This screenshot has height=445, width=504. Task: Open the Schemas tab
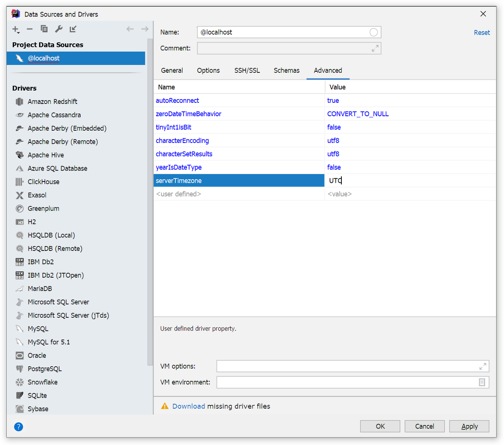pyautogui.click(x=287, y=70)
